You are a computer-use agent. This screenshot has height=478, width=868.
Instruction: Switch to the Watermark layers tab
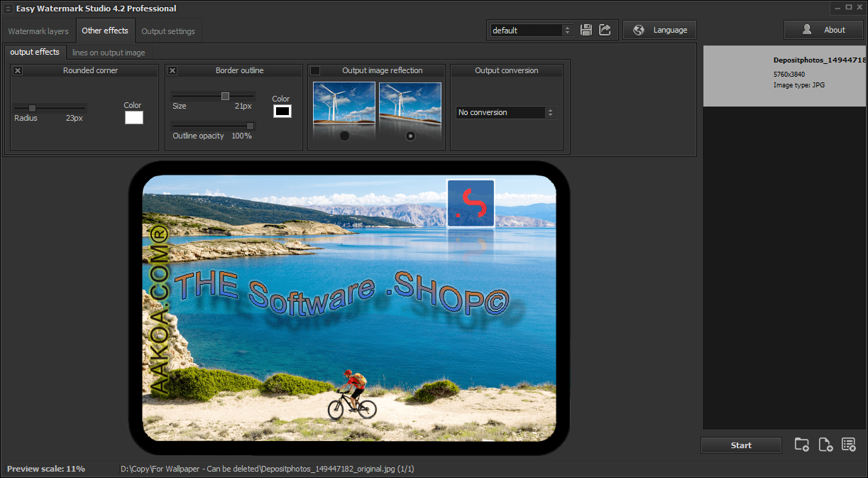(38, 31)
